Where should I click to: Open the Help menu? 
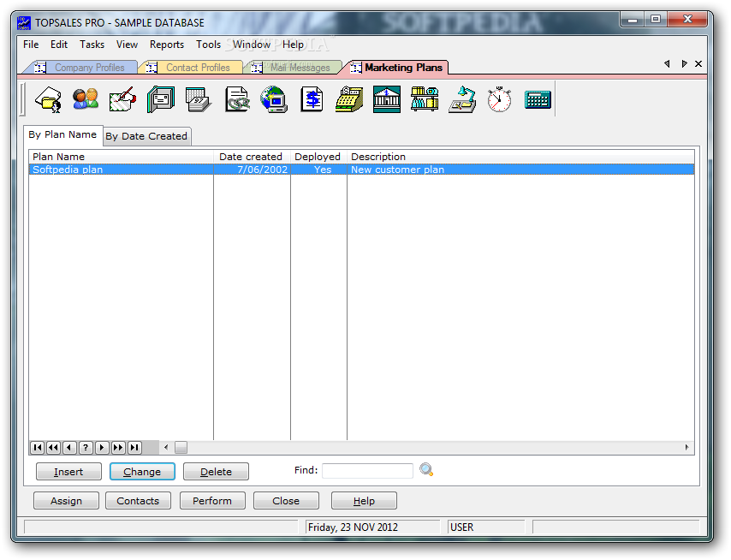(x=293, y=45)
